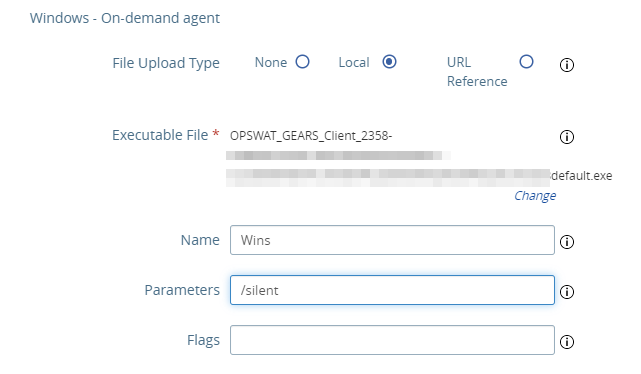Click info icon beside Executable File
Screen dimensions: 641x374
tap(567, 137)
